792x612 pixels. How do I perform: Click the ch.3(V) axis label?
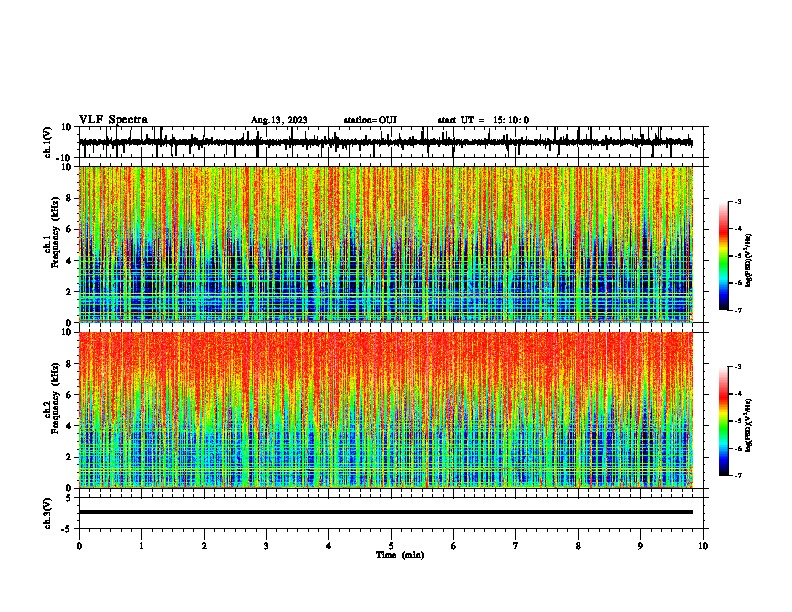pos(48,513)
